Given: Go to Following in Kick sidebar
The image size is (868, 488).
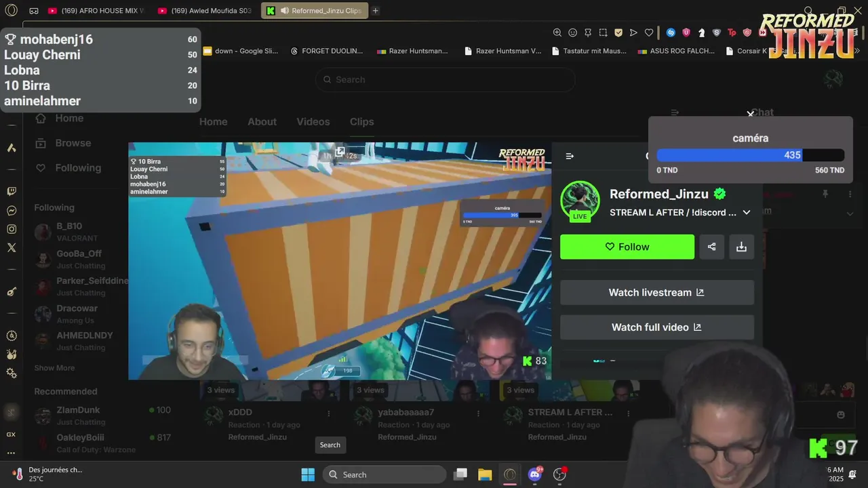Looking at the screenshot, I should click(x=68, y=168).
